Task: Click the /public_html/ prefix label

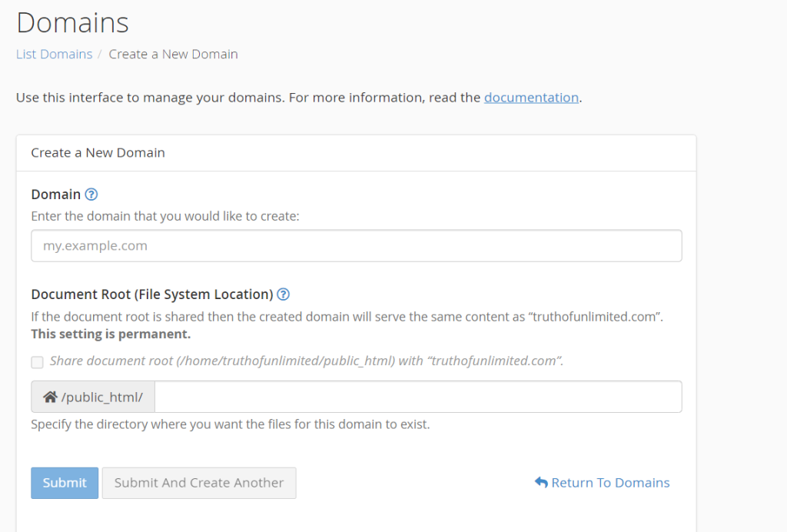Action: pos(102,397)
